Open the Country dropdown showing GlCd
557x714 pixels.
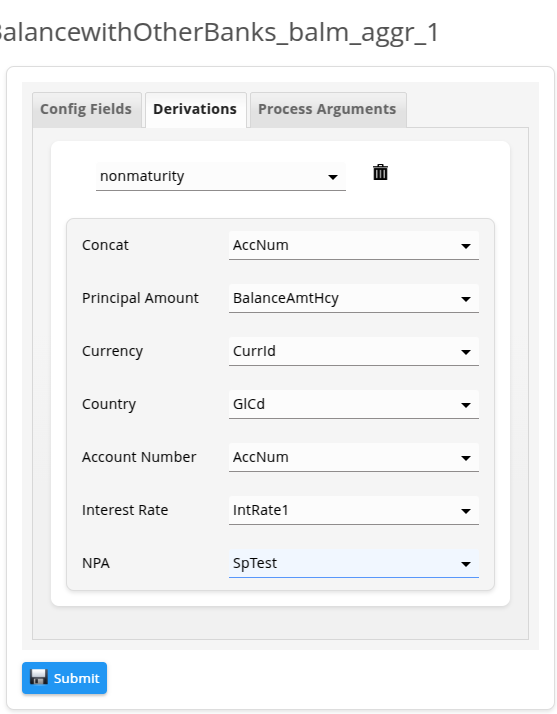coord(354,404)
